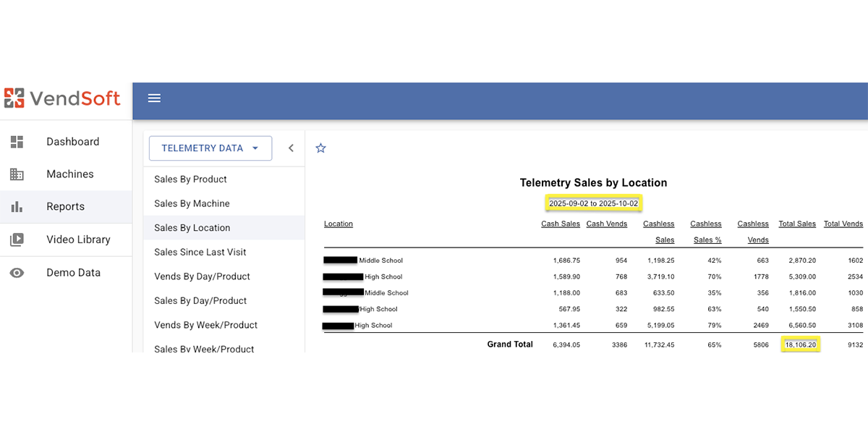Sort by Total Sales column header

pyautogui.click(x=796, y=224)
